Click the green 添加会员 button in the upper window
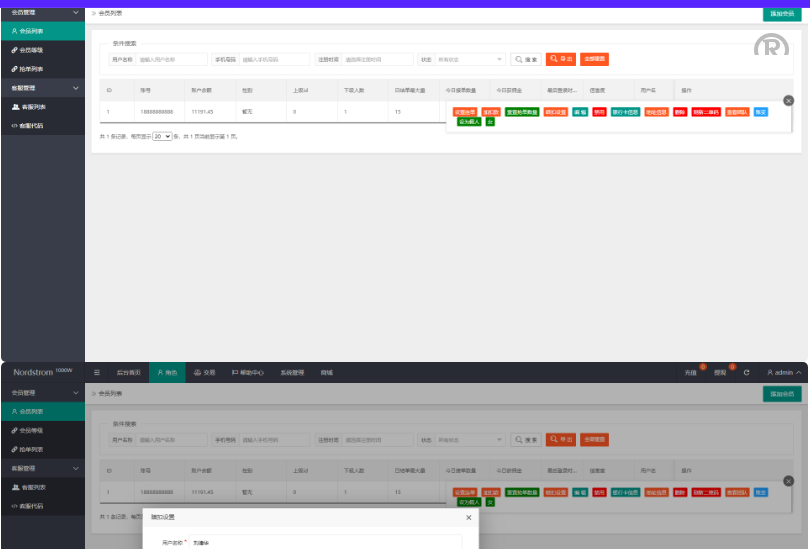The height and width of the screenshot is (549, 810). coord(781,14)
